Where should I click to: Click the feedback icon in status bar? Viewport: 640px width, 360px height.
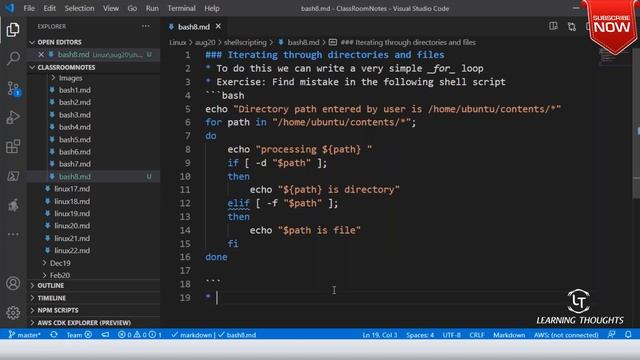tap(611, 335)
